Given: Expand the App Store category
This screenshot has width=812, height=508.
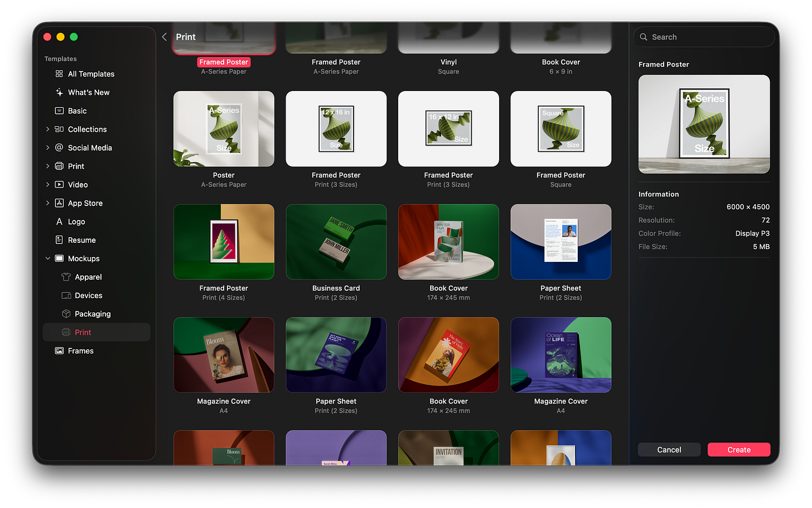Looking at the screenshot, I should click(47, 203).
